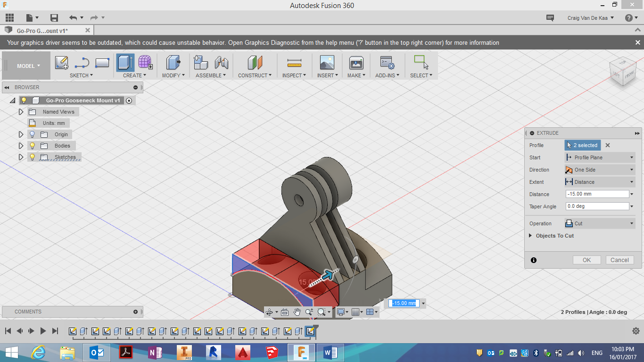Screen dimensions: 644x362
Task: Expand the Comments panel plus button
Action: click(135, 312)
